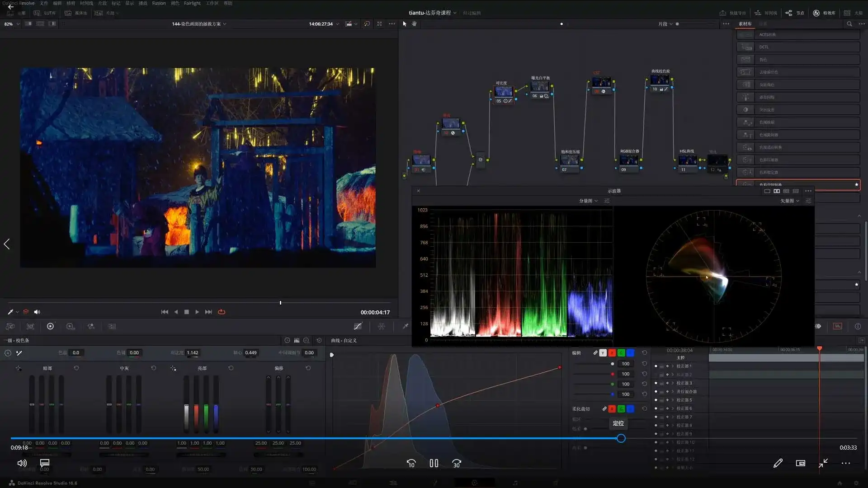Click the eyedropper picker tool below viewer
This screenshot has height=488, width=868.
pyautogui.click(x=10, y=312)
